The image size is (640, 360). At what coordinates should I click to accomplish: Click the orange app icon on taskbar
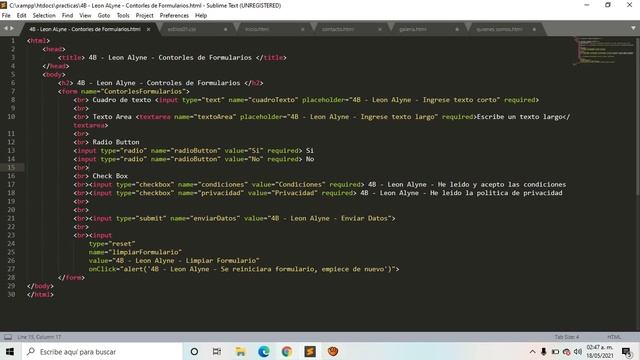coord(333,351)
